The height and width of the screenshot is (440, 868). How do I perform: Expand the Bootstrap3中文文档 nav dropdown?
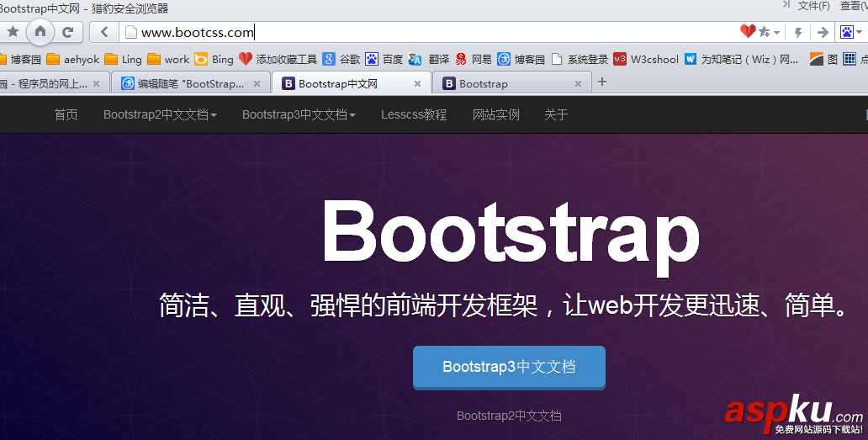(299, 114)
